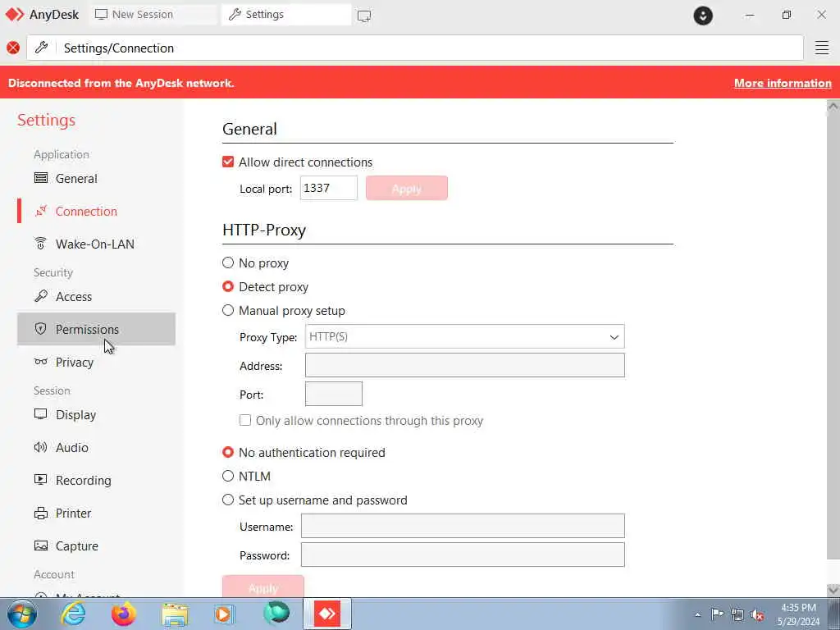Open the Display settings page

97,414
